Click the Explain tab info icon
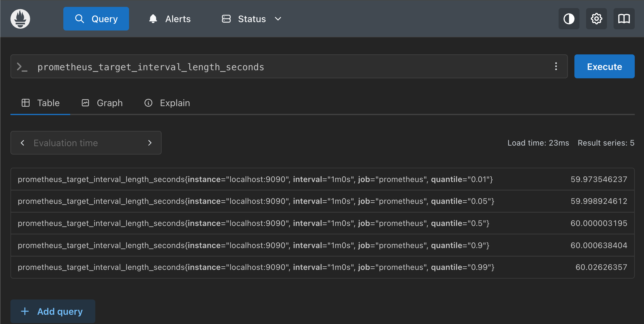 point(148,103)
